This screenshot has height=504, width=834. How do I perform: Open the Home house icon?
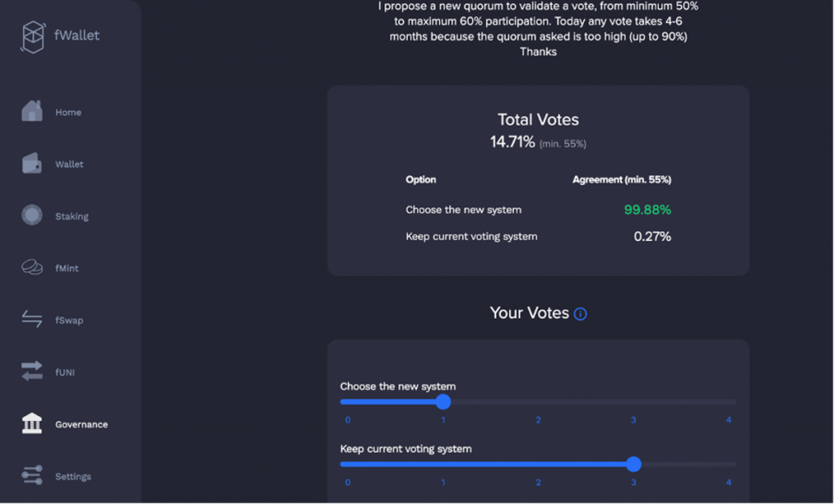click(32, 112)
